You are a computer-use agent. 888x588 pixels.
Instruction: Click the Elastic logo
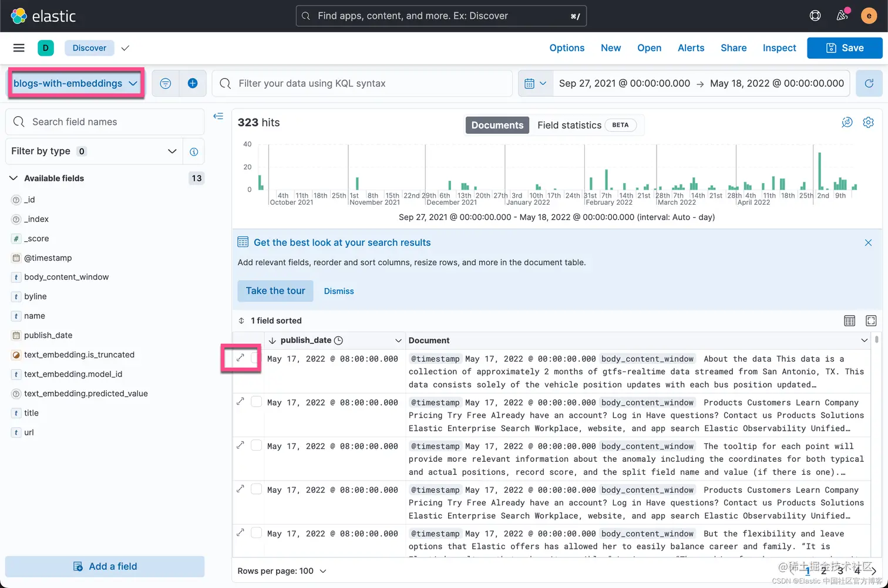point(43,16)
